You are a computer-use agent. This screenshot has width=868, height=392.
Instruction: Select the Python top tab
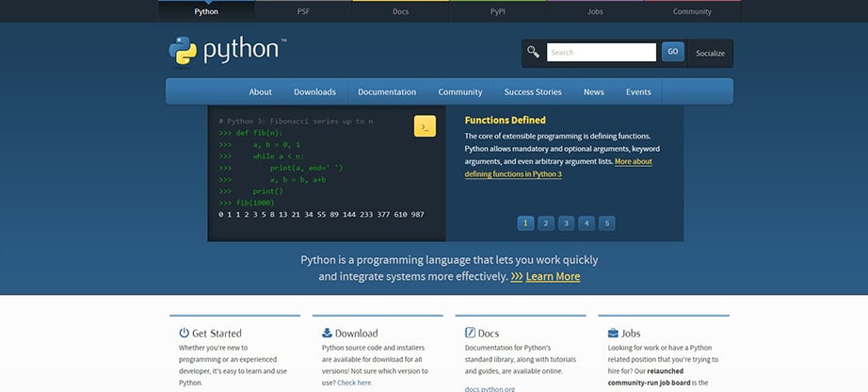click(206, 11)
